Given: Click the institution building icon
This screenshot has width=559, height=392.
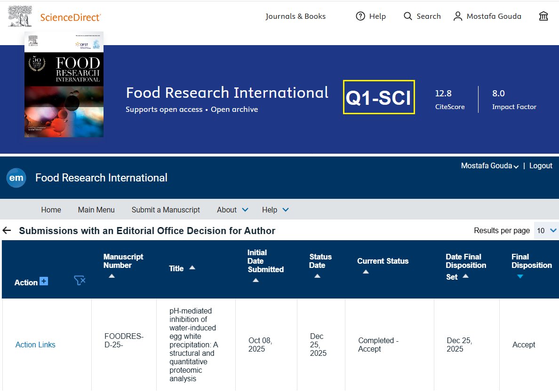Looking at the screenshot, I should (543, 16).
